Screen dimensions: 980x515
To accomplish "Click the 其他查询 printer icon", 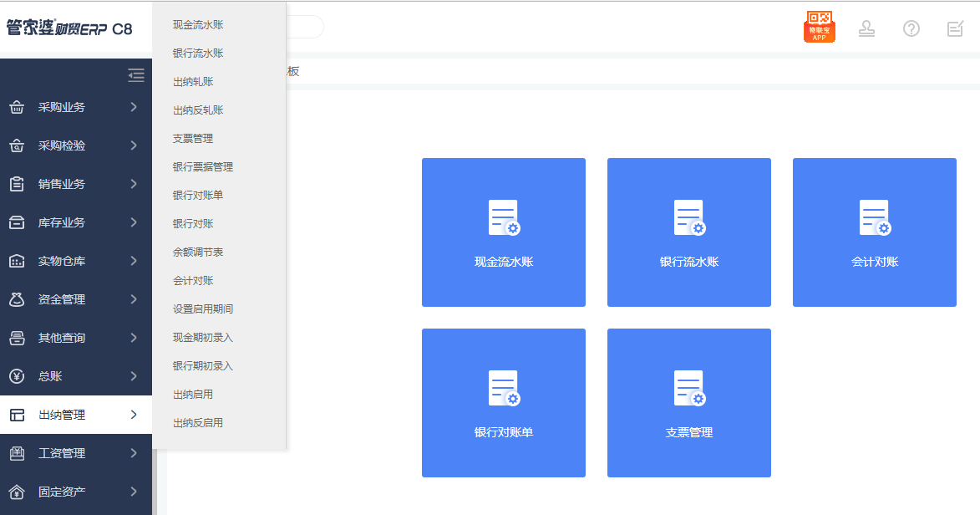I will 17,338.
